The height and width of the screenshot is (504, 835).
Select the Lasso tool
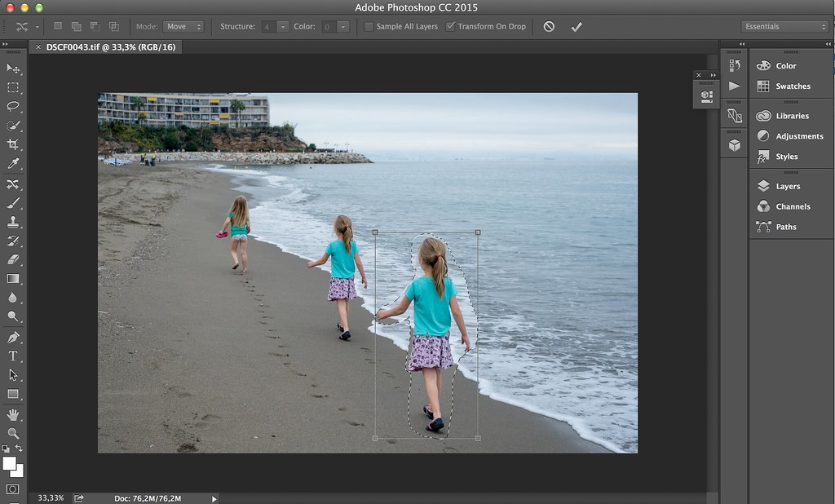[x=13, y=106]
